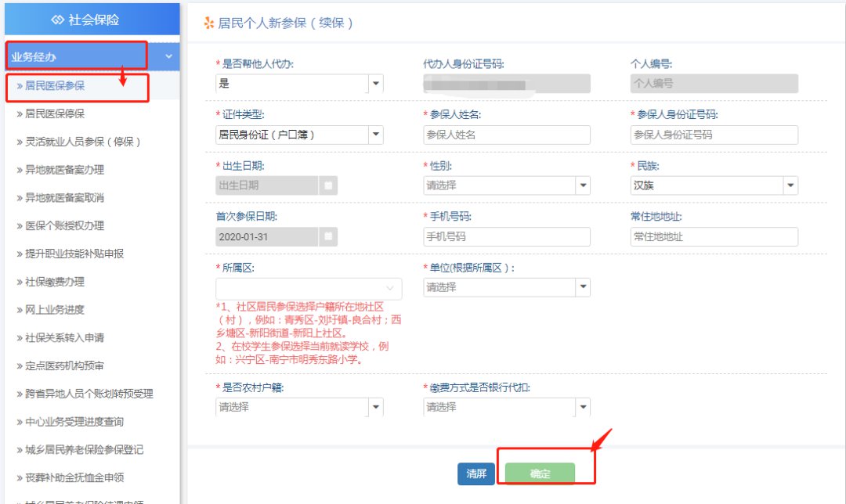The height and width of the screenshot is (504, 846).
Task: Open 定点医药机构预审 menu item
Action: coord(60,366)
